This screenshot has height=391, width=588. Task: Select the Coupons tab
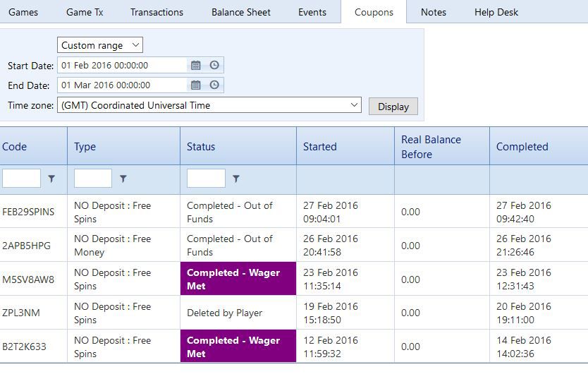click(374, 12)
